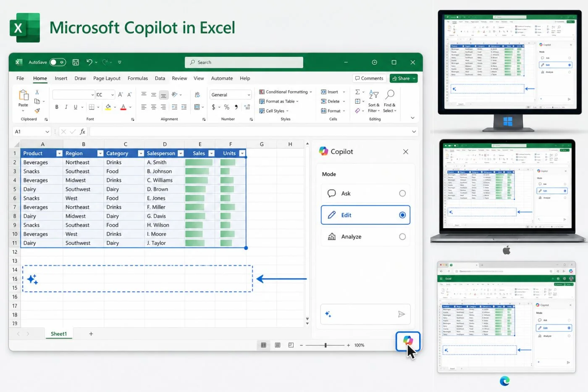The width and height of the screenshot is (588, 392).
Task: Increase font size with larger A icon
Action: pyautogui.click(x=120, y=95)
